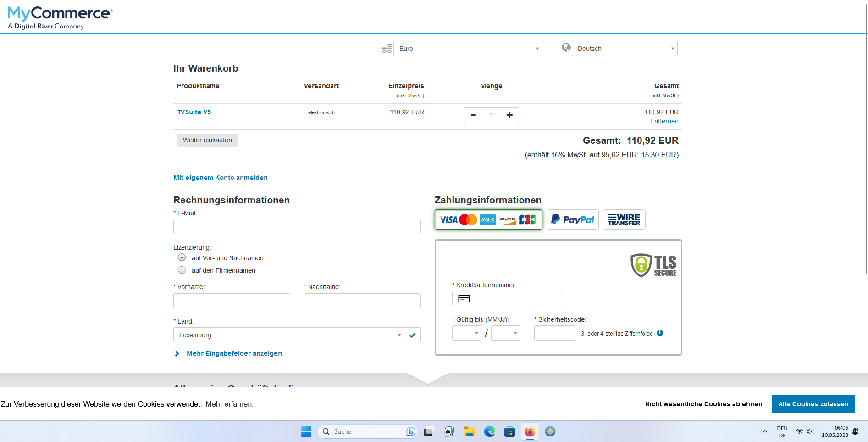Open Mehr erfahren cookie link
Screen dimensions: 868x442
[229, 404]
